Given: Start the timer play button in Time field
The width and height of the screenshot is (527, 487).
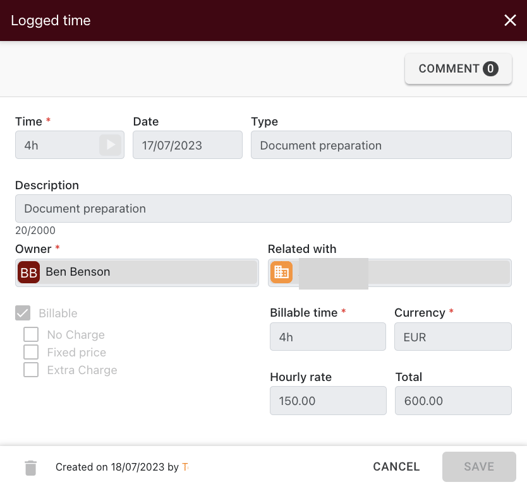Looking at the screenshot, I should (110, 145).
